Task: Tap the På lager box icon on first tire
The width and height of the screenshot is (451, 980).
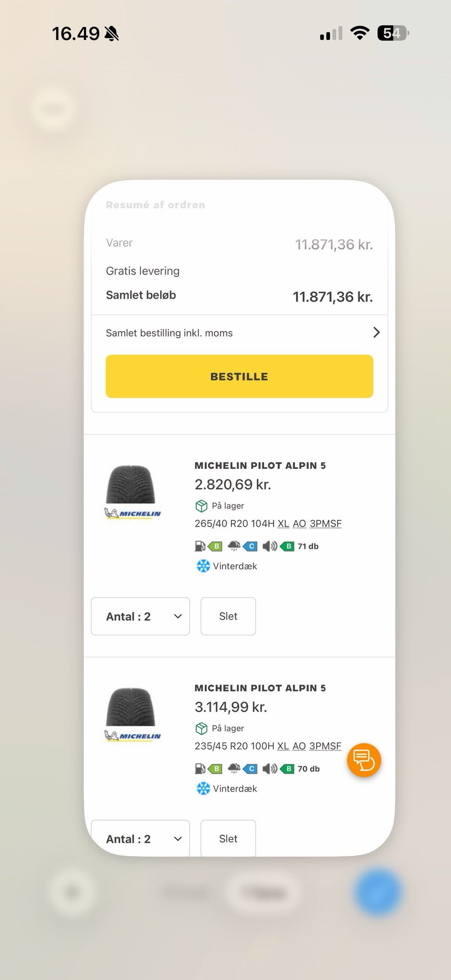Action: pyautogui.click(x=201, y=506)
